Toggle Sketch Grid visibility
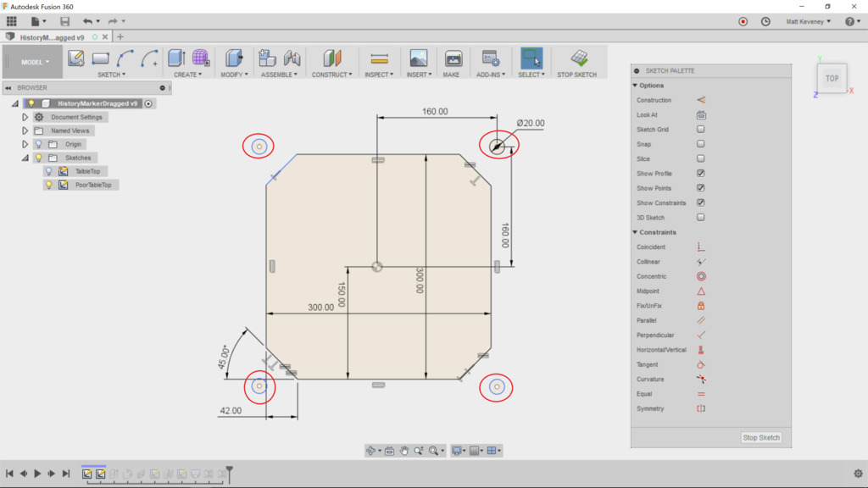Viewport: 868px width, 488px height. tap(702, 129)
